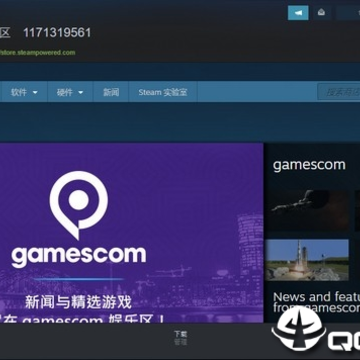360x360 pixels.
Task: Open the Steam 实验室 tab
Action: [163, 92]
